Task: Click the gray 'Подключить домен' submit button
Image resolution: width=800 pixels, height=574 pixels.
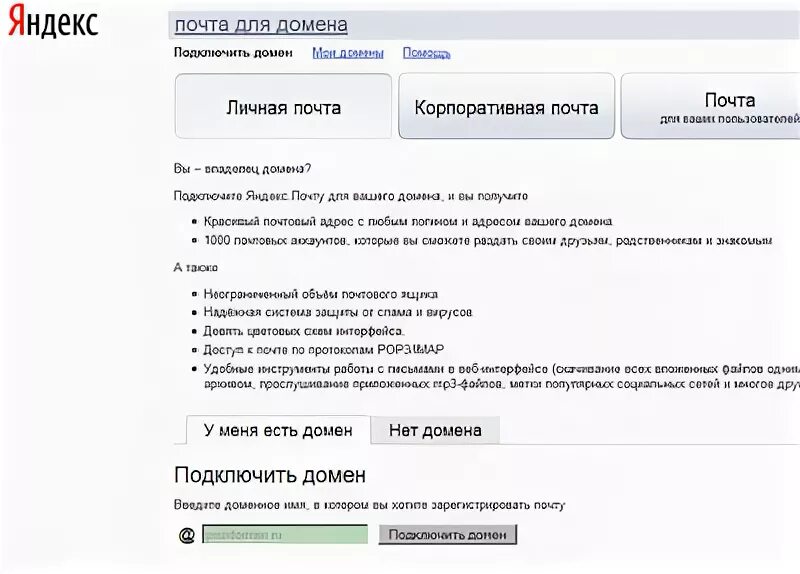Action: [447, 534]
